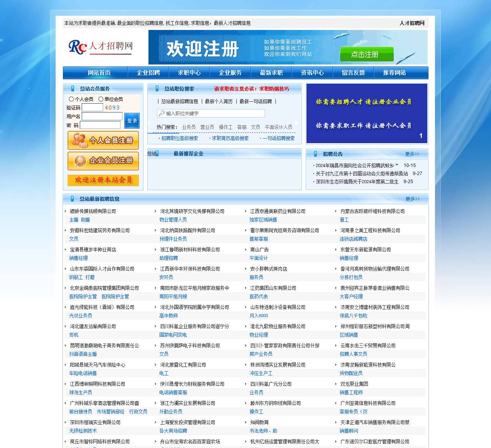Go to 求职中心 in the navigation bar

[189, 73]
